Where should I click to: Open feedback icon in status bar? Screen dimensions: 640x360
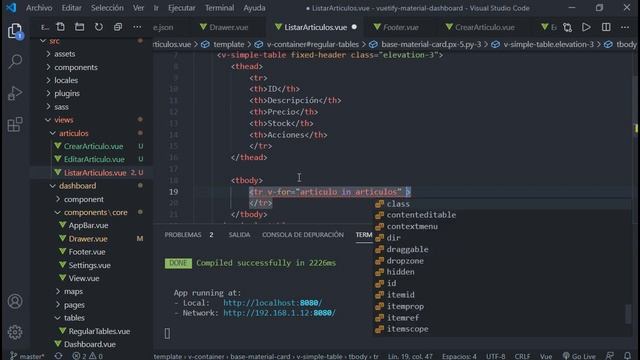[x=610, y=356]
